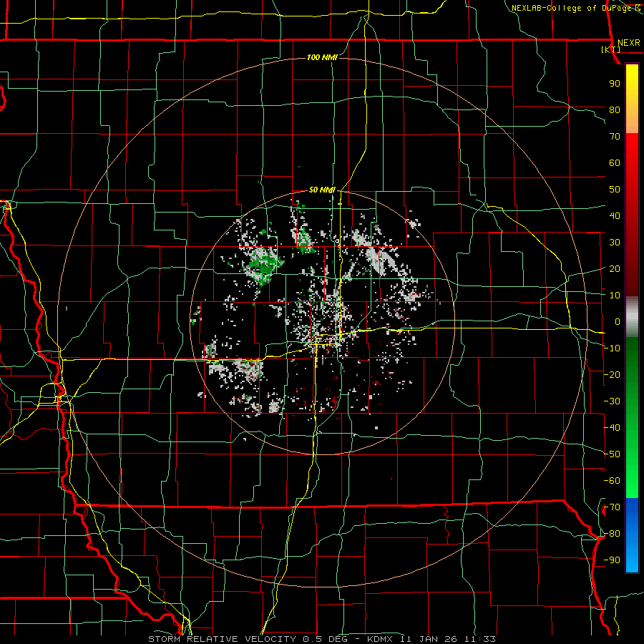644x644 pixels.
Task: Click the light blue segment at the color bar's bottom
Action: click(632, 557)
